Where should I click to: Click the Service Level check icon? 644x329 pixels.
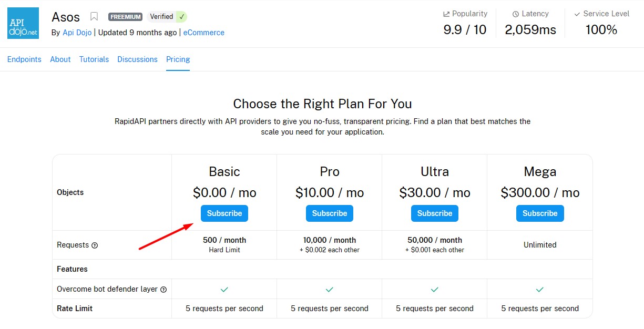[x=577, y=14]
